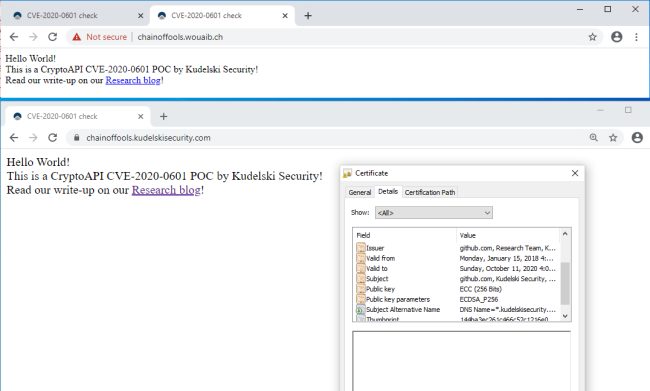Select the second CVE-2020-0601 check tab

pyautogui.click(x=222, y=16)
